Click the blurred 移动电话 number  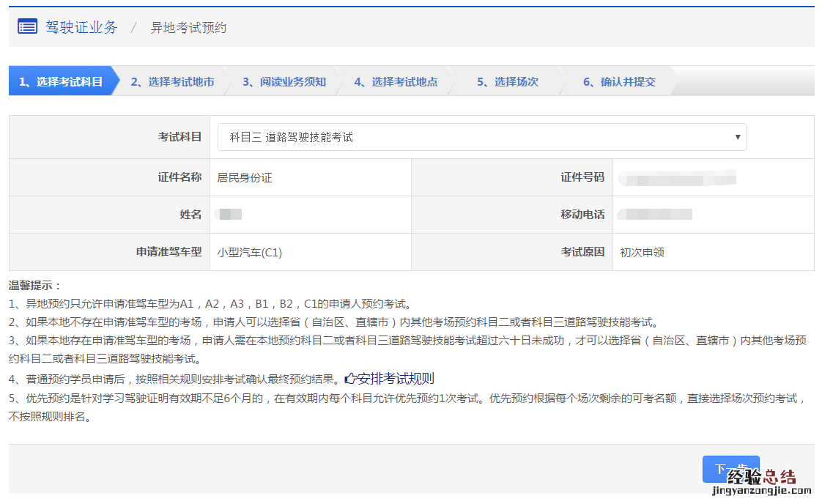655,215
